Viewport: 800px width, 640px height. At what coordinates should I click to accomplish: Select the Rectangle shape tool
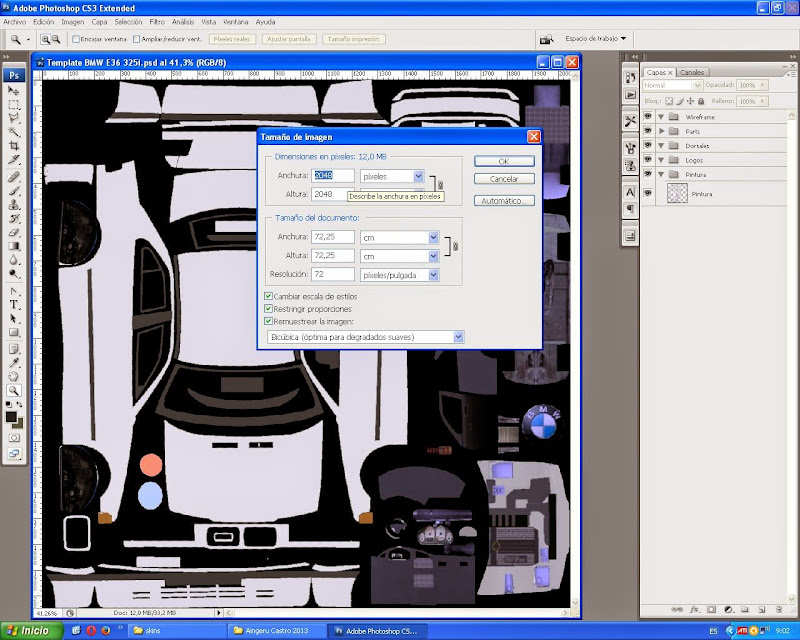point(14,333)
